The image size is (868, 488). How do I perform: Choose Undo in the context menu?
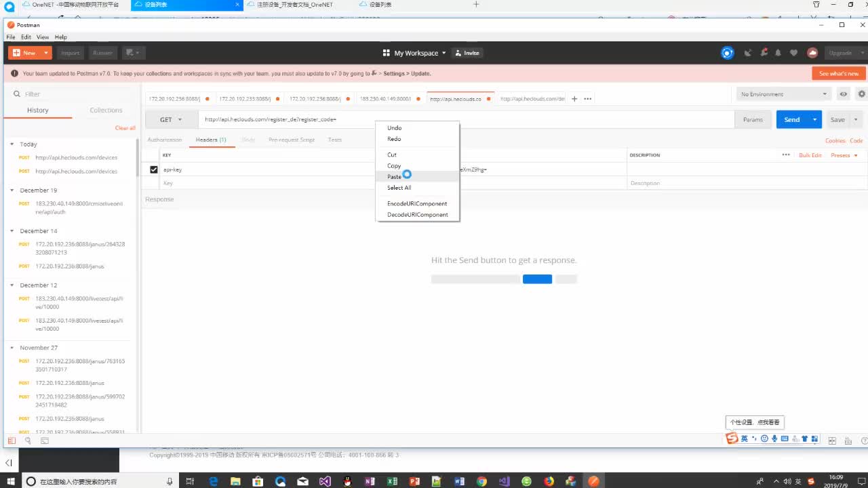418,128
